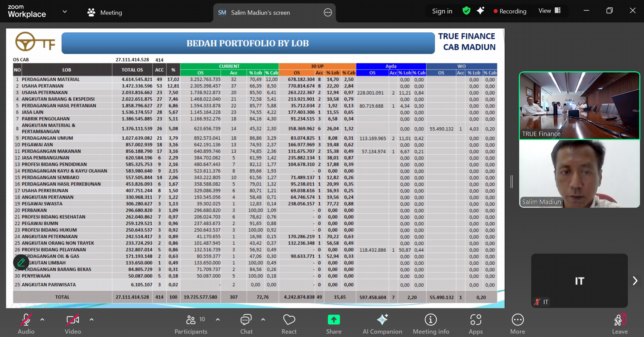This screenshot has height=337, width=644.
Task: Click the 'OS CAB' label
Action: point(21,60)
